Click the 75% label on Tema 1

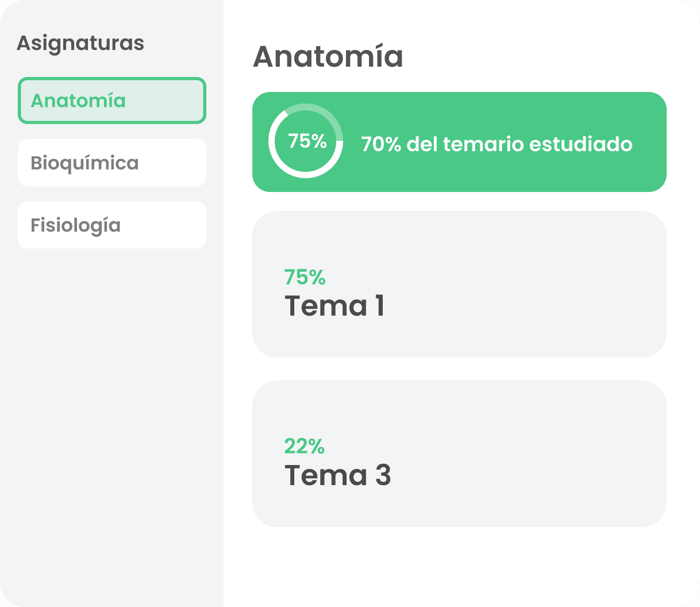(x=305, y=278)
